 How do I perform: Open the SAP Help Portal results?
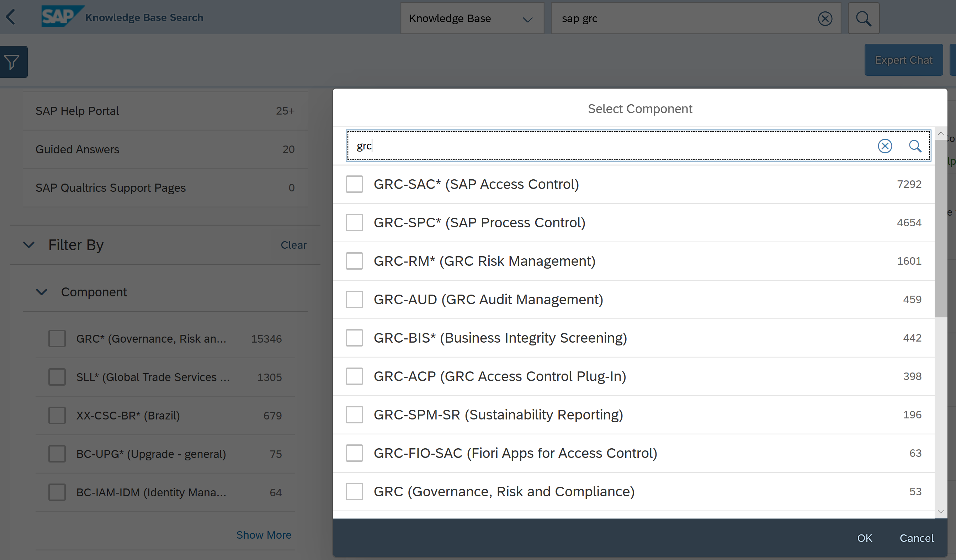pos(78,111)
